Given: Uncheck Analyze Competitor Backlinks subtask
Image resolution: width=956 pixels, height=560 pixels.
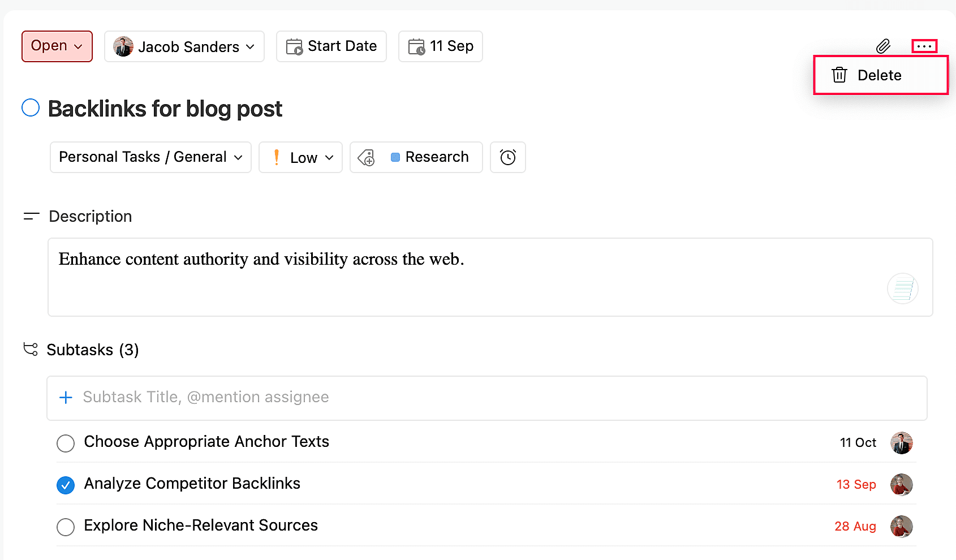Looking at the screenshot, I should 66,485.
